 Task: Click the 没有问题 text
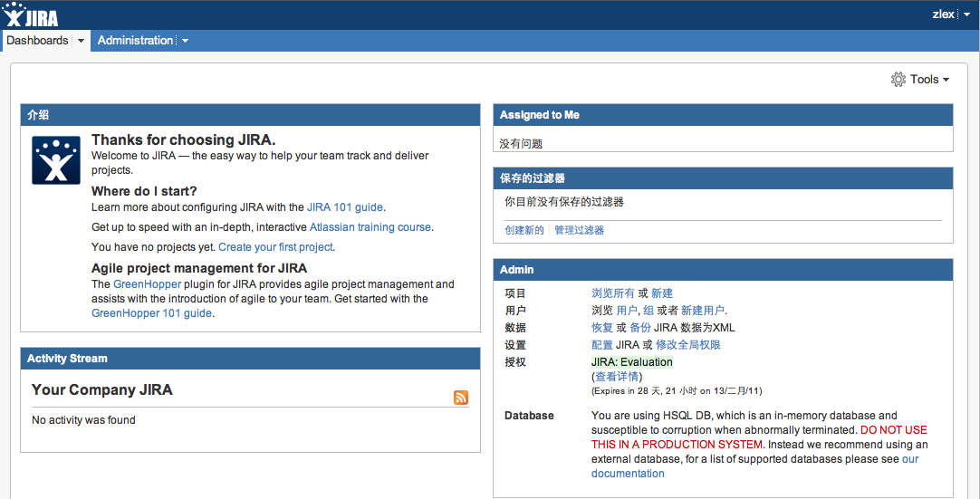point(521,144)
